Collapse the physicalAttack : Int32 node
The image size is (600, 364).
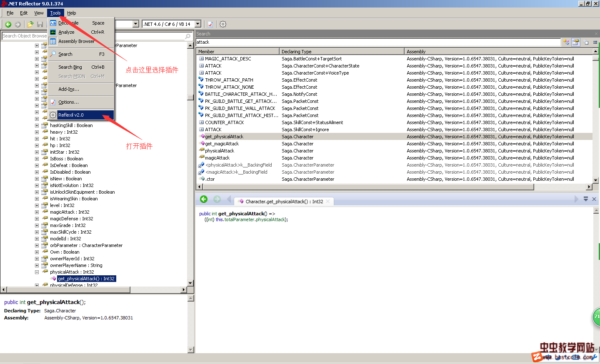coord(37,272)
